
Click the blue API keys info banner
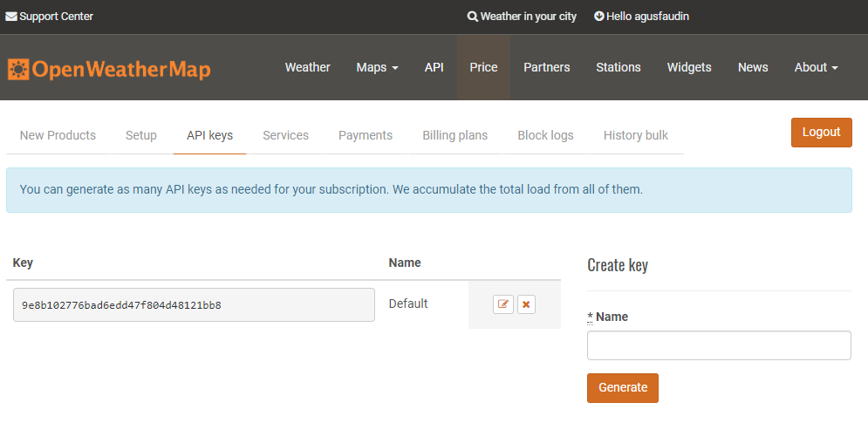[x=429, y=190]
